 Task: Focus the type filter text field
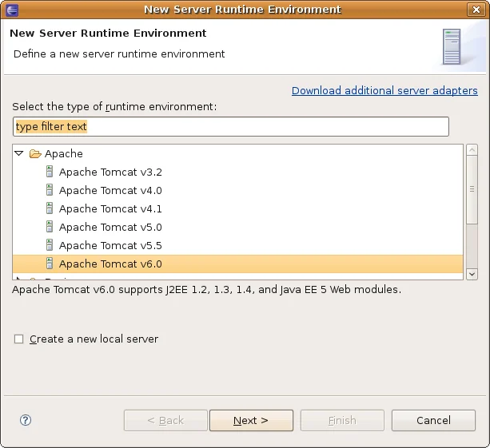(231, 126)
